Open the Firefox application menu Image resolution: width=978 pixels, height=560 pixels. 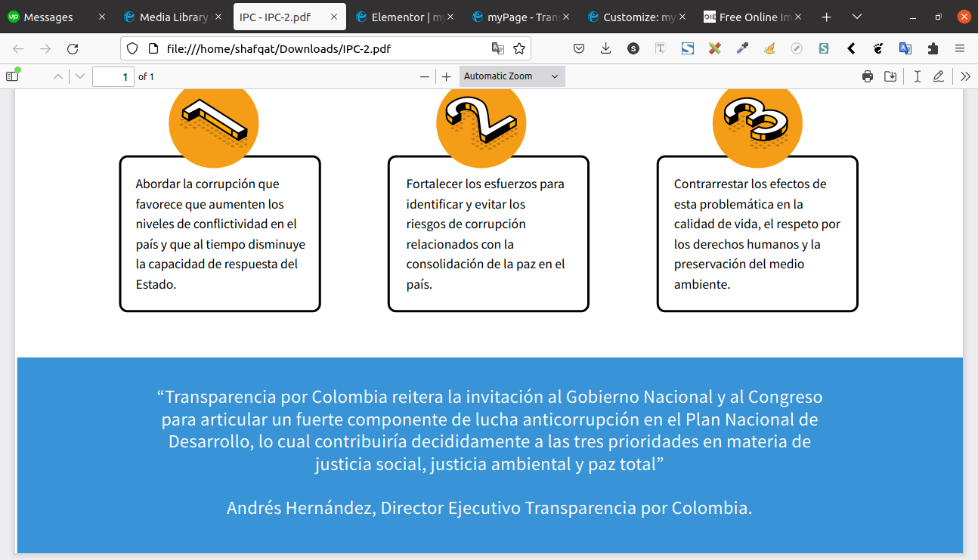point(960,49)
